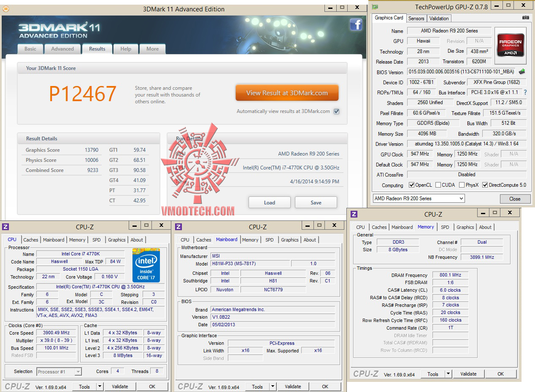The image size is (535, 392).
Task: Toggle the DirectCompute 5.0 checkbox
Action: point(485,185)
